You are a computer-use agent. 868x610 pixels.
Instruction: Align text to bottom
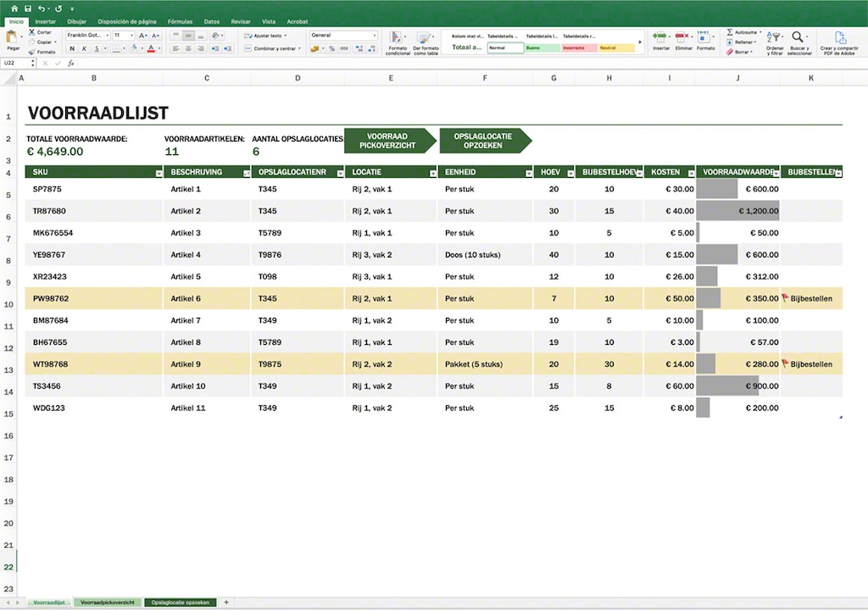[200, 36]
